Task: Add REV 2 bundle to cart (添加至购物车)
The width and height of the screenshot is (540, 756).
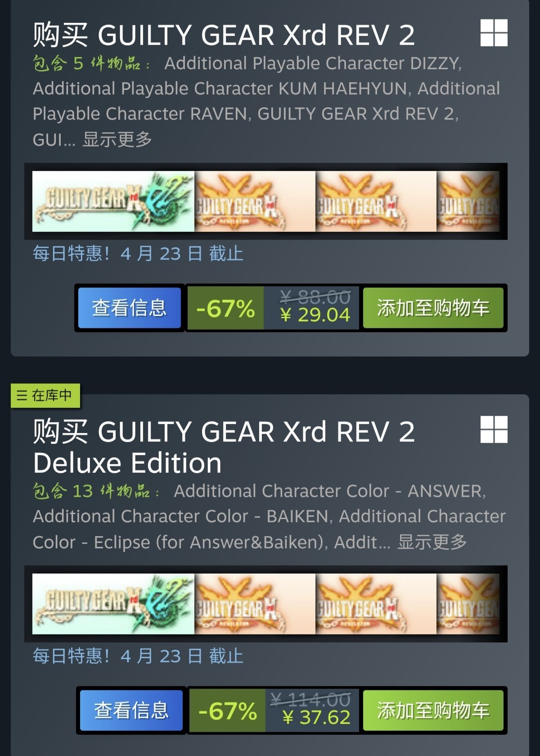Action: pos(433,308)
